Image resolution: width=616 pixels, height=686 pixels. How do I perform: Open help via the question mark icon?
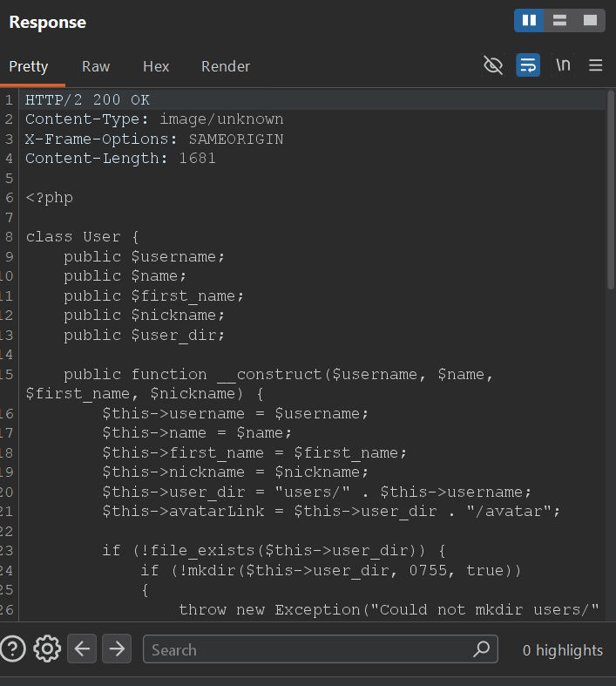pyautogui.click(x=13, y=649)
